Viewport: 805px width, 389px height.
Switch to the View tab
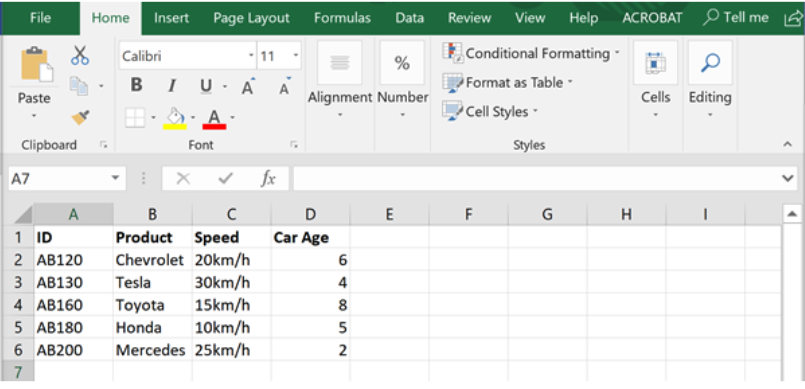[530, 18]
